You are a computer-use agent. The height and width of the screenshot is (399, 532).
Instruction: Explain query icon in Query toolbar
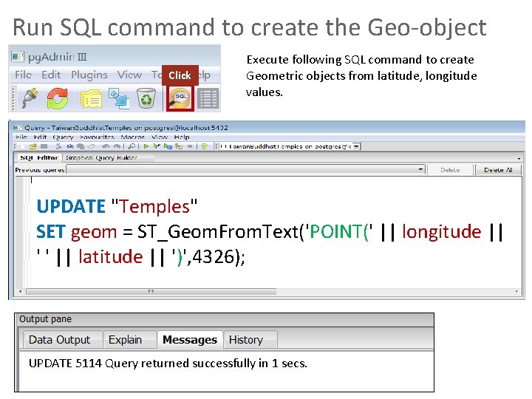tap(179, 146)
